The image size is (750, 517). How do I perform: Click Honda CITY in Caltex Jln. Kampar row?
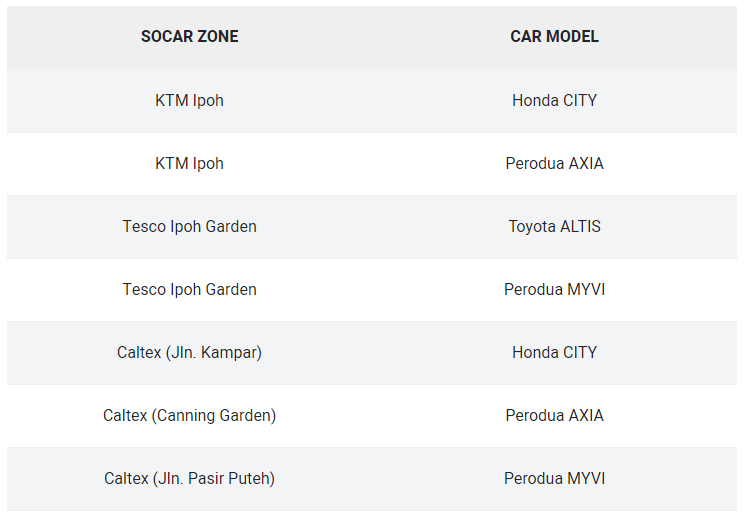pyautogui.click(x=554, y=352)
